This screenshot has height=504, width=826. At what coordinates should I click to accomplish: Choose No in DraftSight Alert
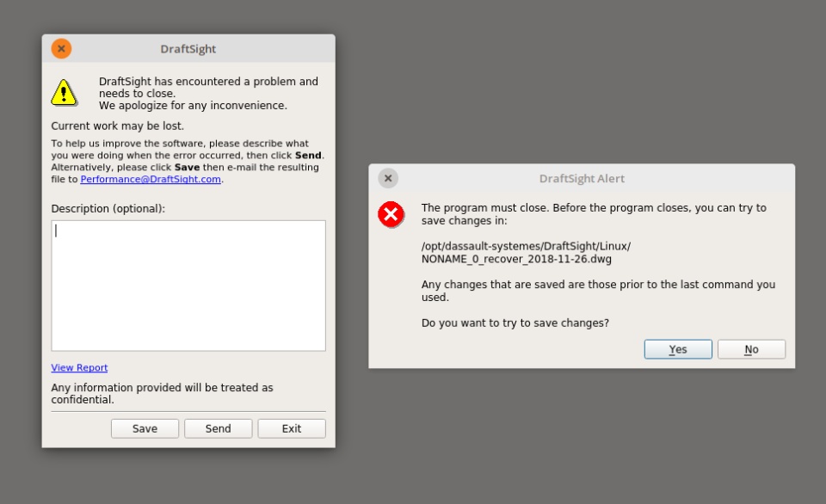[751, 349]
